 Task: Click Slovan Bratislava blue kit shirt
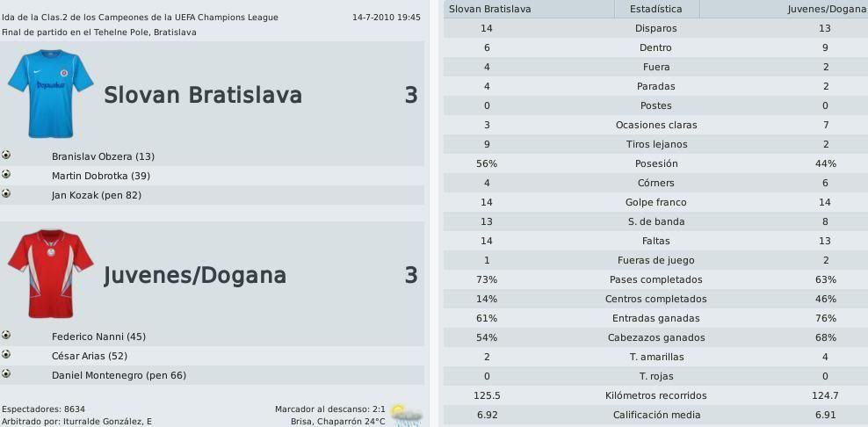pos(50,93)
